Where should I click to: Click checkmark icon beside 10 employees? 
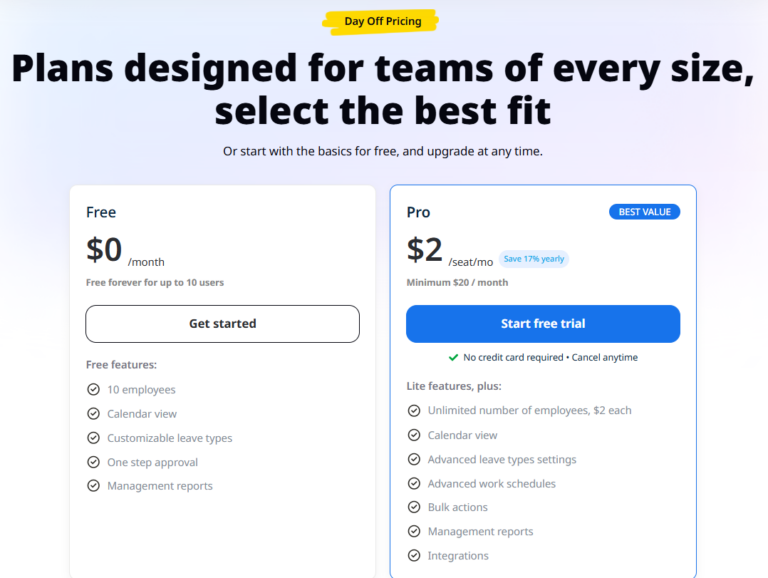coord(94,390)
